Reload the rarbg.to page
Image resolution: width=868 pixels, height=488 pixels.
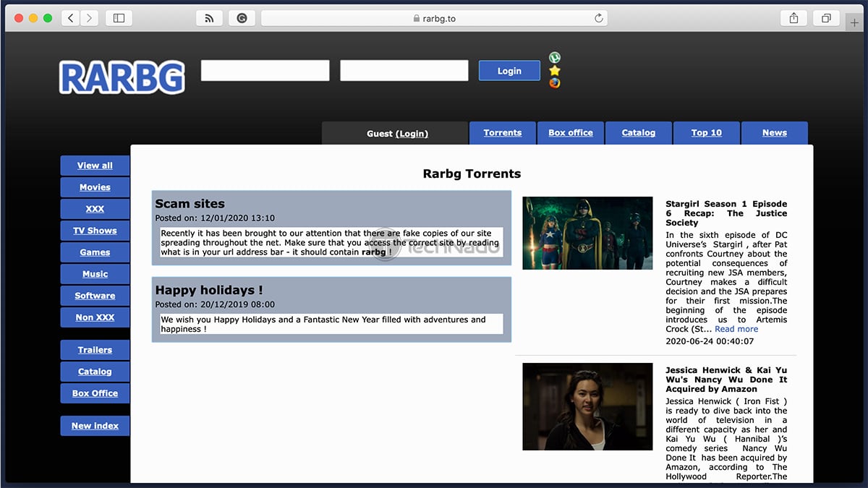click(599, 18)
